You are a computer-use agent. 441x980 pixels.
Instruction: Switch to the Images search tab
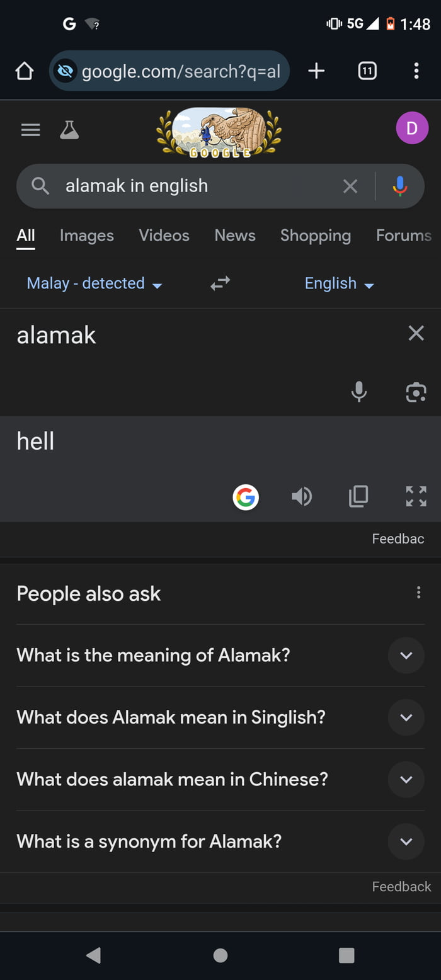pyautogui.click(x=86, y=235)
